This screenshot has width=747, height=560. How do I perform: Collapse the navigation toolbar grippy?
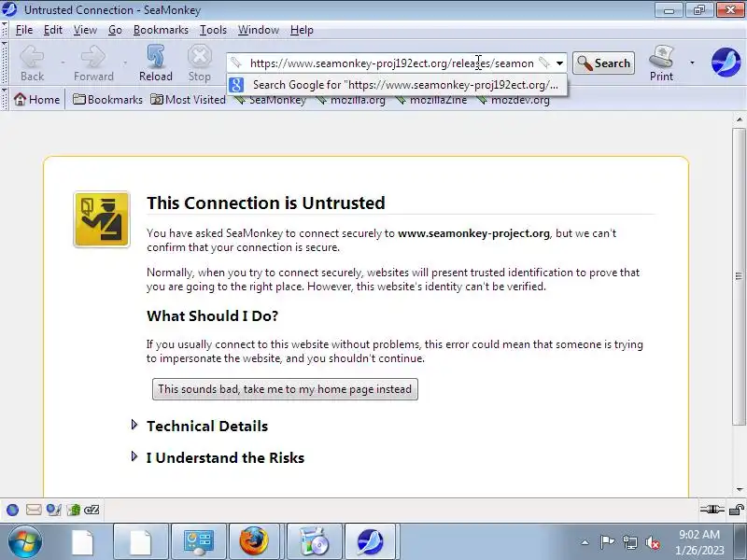tap(5, 63)
